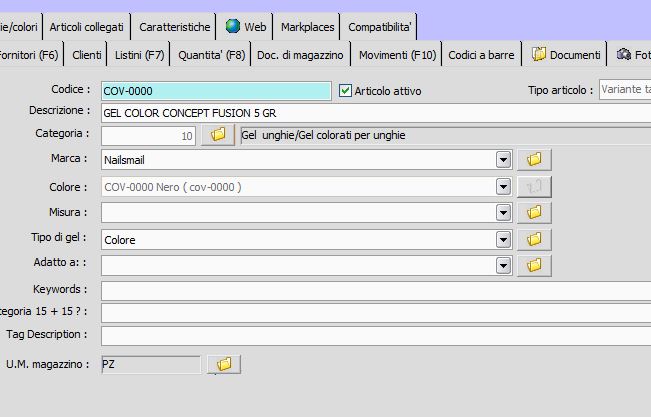Click the U.M. magazzino PZ field
This screenshot has height=417, width=651.
[151, 364]
